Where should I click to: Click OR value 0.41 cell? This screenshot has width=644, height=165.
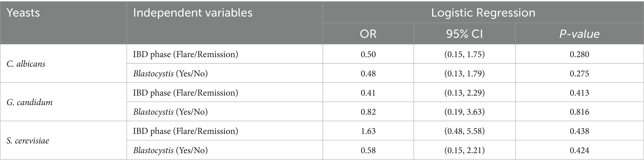368,93
